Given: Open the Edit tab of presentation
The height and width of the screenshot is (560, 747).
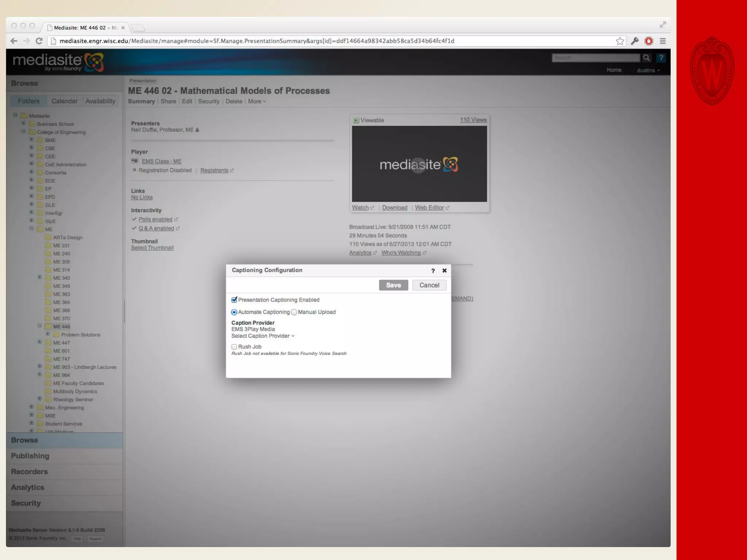Looking at the screenshot, I should [x=187, y=101].
